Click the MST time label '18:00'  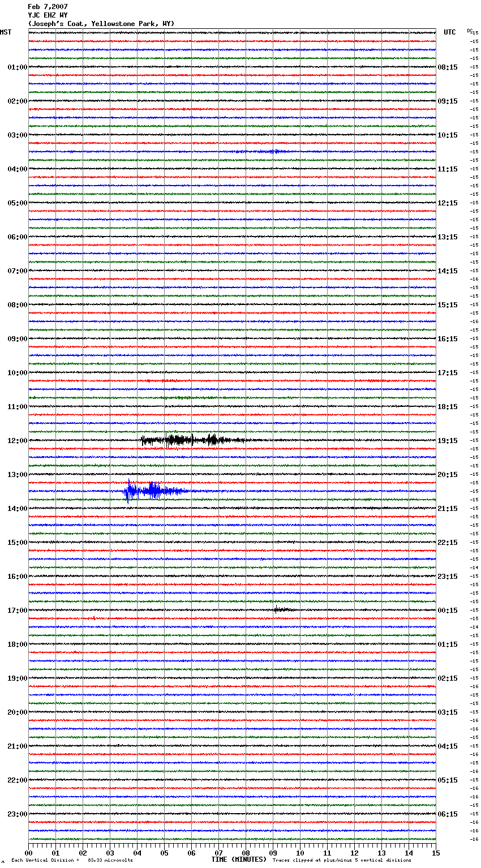pyautogui.click(x=18, y=644)
